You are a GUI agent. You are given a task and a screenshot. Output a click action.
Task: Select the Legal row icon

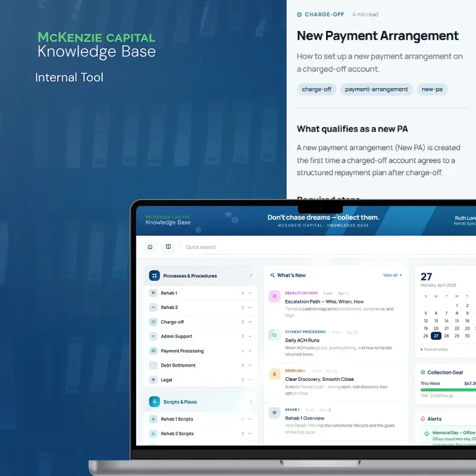coord(154,380)
